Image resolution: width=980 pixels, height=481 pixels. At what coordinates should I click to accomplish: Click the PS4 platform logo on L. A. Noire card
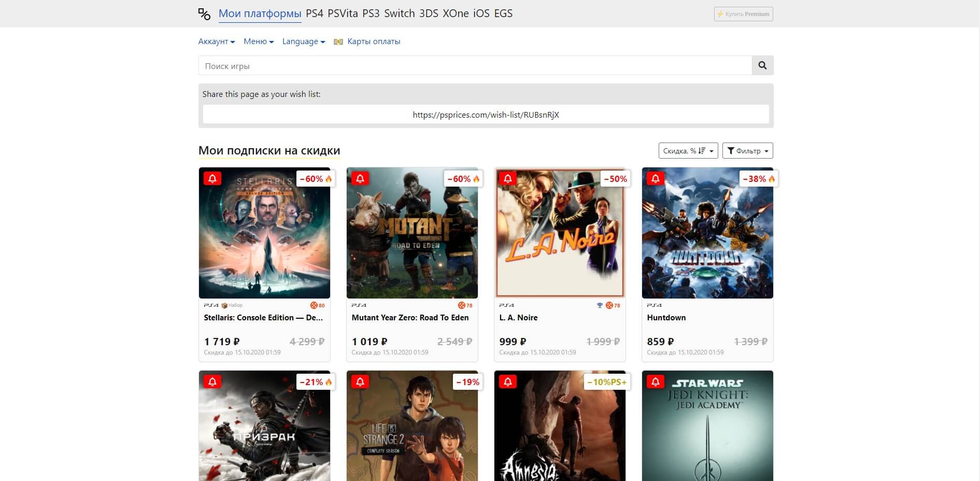coord(507,305)
